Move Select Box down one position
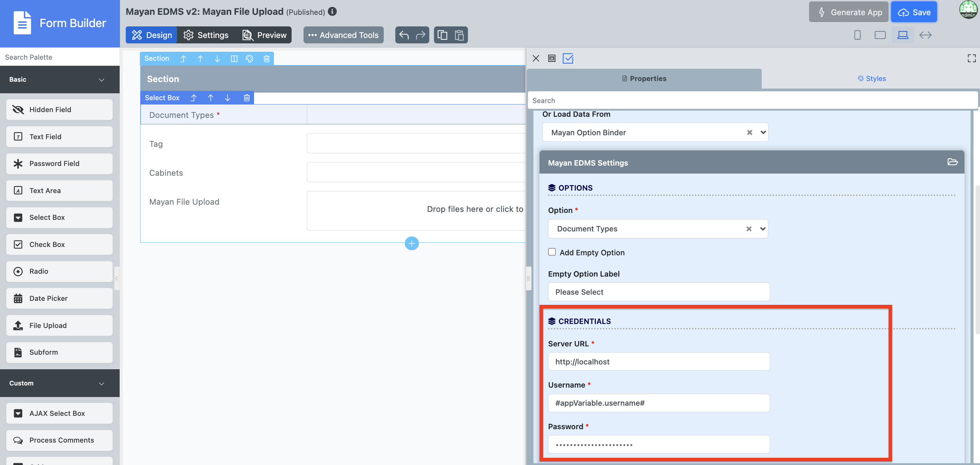This screenshot has width=980, height=465. pyautogui.click(x=227, y=98)
